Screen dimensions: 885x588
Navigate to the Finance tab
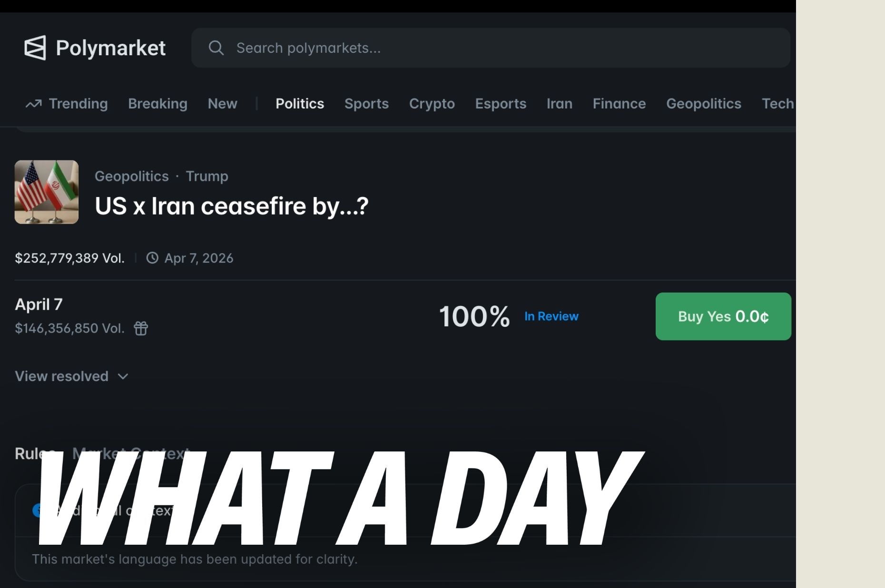pyautogui.click(x=619, y=104)
